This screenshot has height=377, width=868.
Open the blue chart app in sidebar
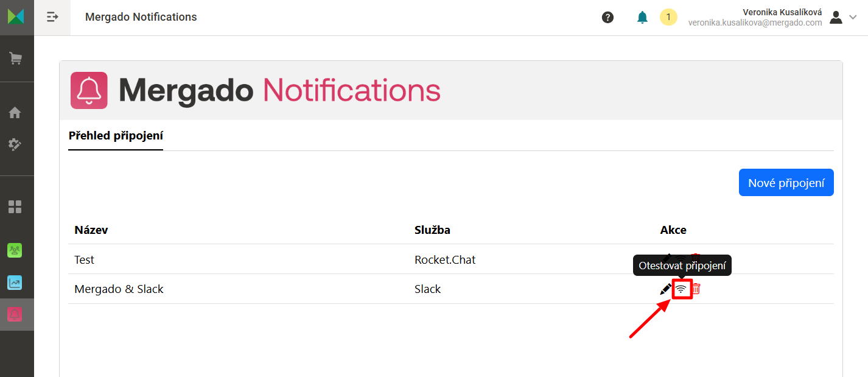[15, 283]
